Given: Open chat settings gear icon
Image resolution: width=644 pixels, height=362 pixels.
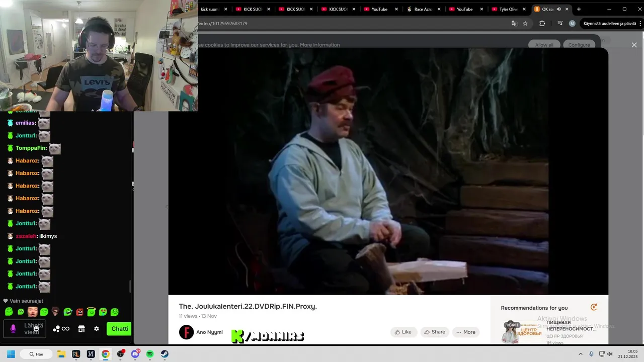Looking at the screenshot, I should (x=97, y=329).
